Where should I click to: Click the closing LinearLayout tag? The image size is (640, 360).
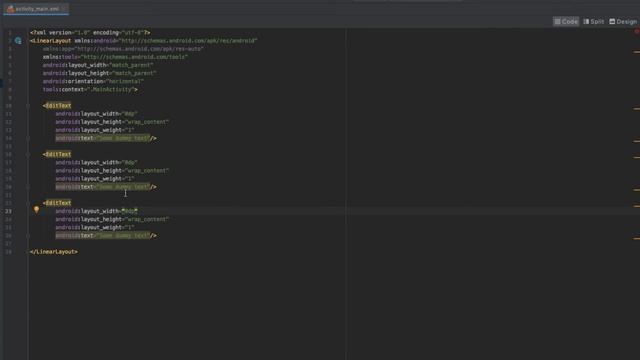[x=53, y=252]
